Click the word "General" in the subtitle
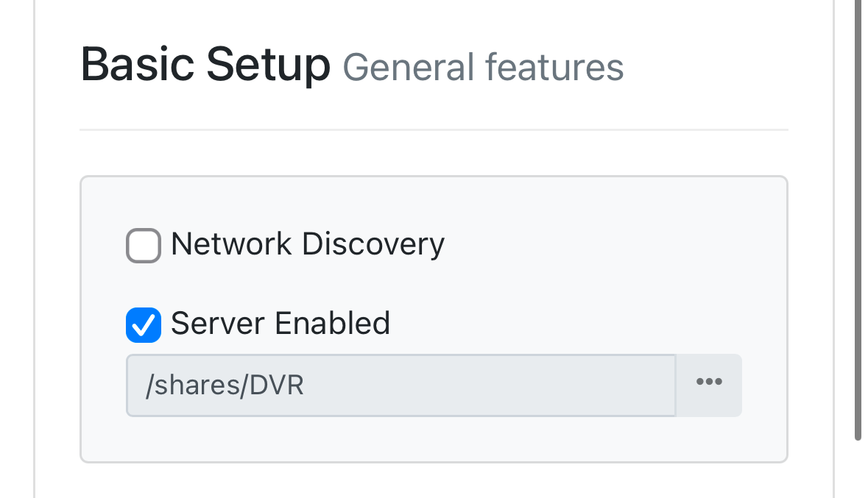 (409, 68)
